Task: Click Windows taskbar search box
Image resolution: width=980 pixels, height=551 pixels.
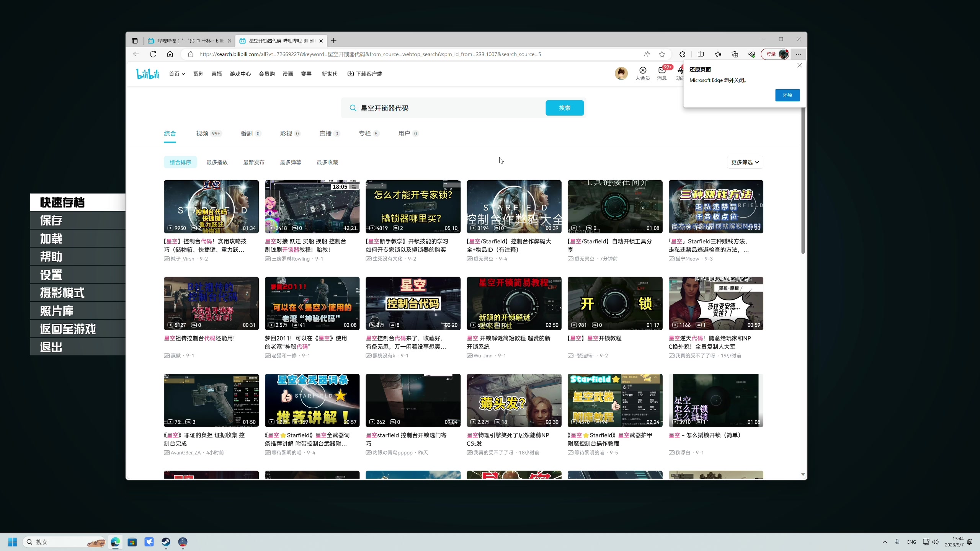Action: click(64, 542)
